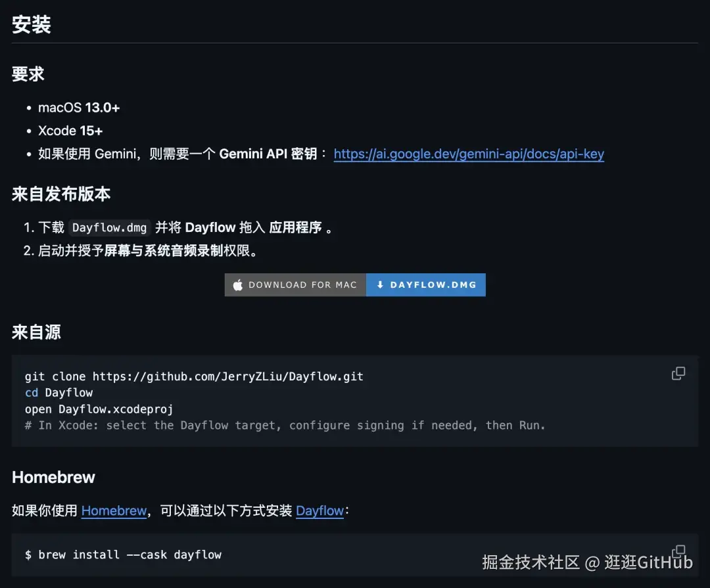Viewport: 710px width, 588px height.
Task: Click the Apple logo on the download badge
Action: [237, 284]
